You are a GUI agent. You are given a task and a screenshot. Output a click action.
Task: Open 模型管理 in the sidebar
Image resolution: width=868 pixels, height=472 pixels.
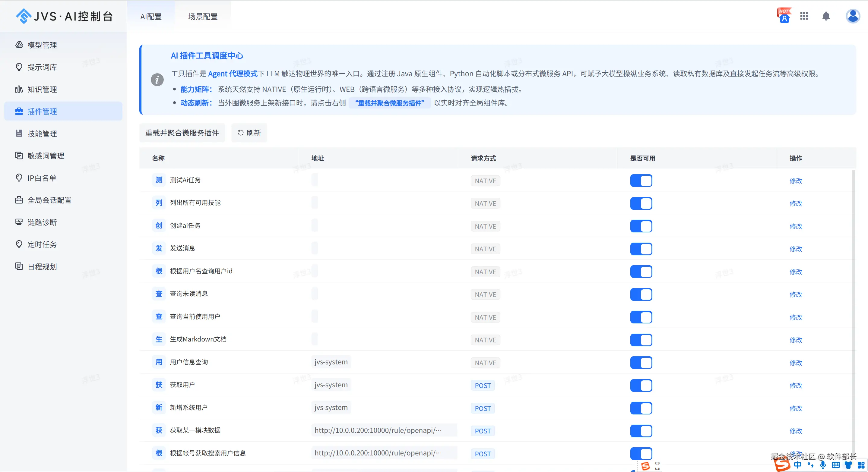click(x=42, y=45)
